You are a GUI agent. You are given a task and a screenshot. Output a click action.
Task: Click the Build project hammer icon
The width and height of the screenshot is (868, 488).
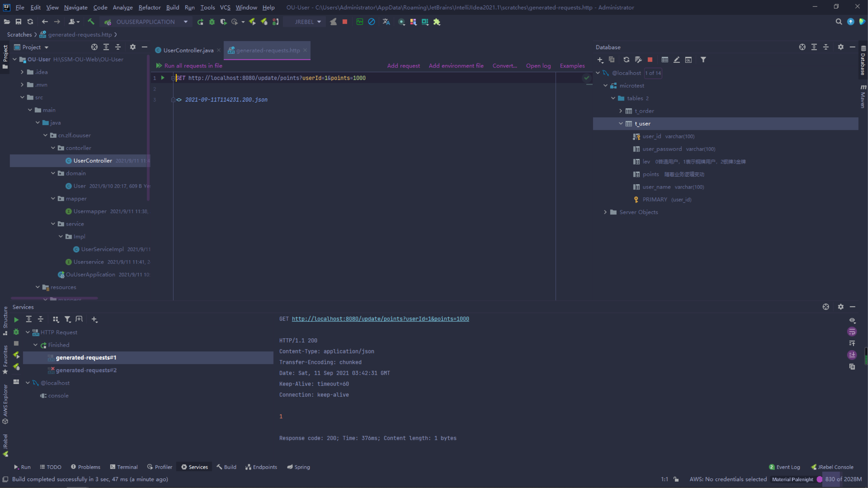click(x=91, y=22)
